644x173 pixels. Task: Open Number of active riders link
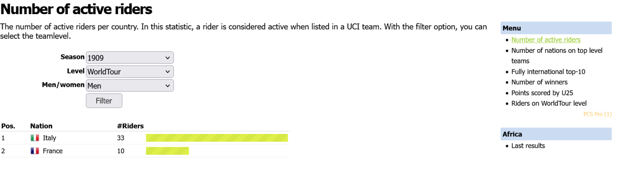point(546,40)
